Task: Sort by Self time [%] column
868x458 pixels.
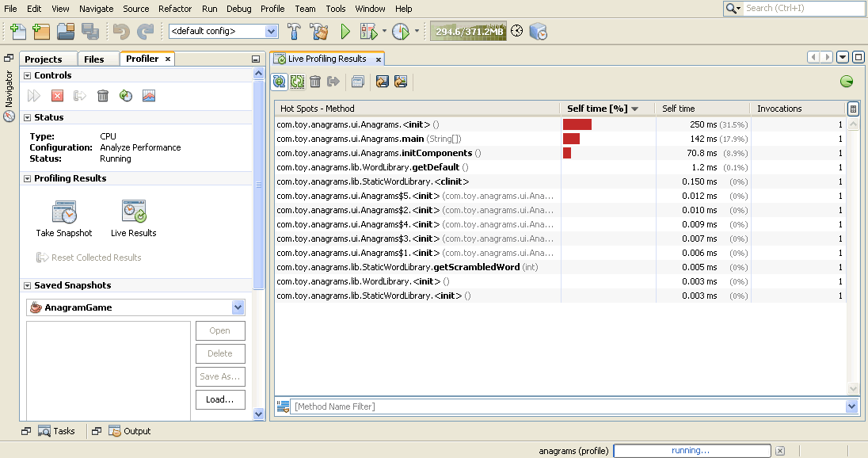Action: [607, 109]
